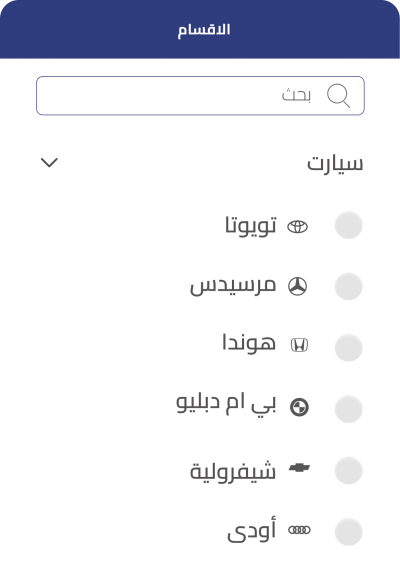Click the Chevrolet bowtie logo icon

pos(299,468)
